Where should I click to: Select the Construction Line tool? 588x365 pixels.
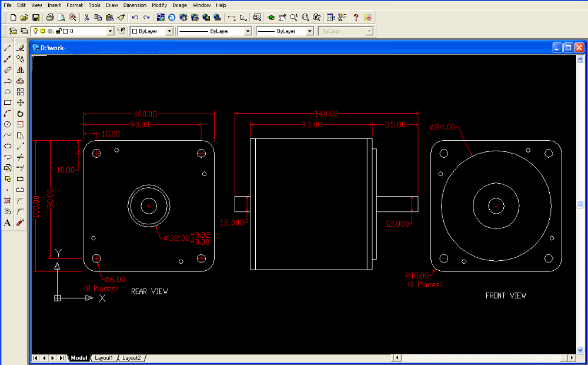(8, 59)
